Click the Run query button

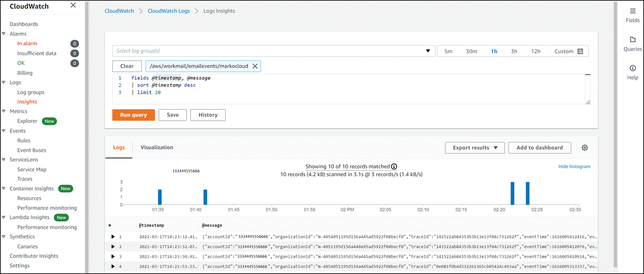click(x=134, y=115)
